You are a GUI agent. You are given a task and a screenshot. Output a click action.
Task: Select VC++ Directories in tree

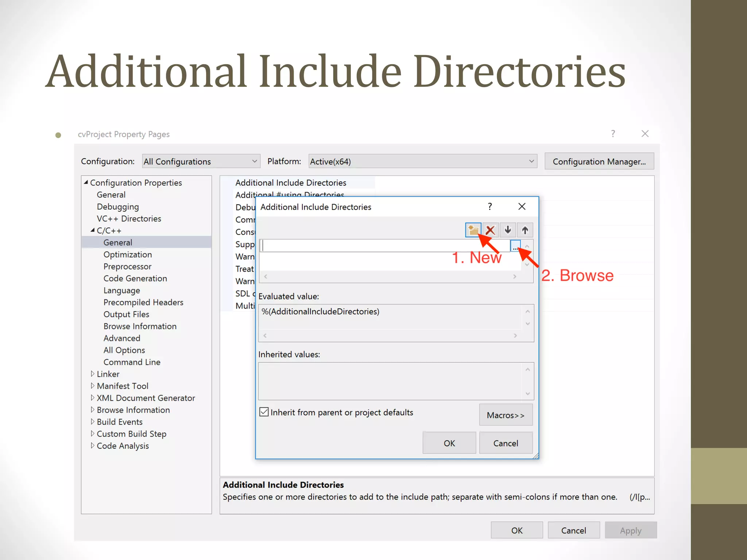[129, 219]
